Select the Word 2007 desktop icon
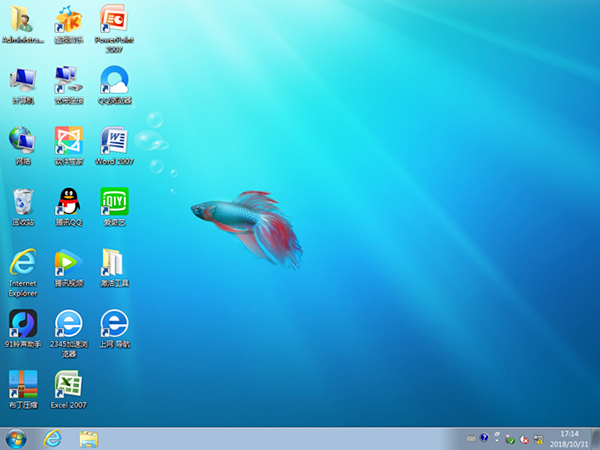Viewport: 600px width, 450px height. click(114, 140)
